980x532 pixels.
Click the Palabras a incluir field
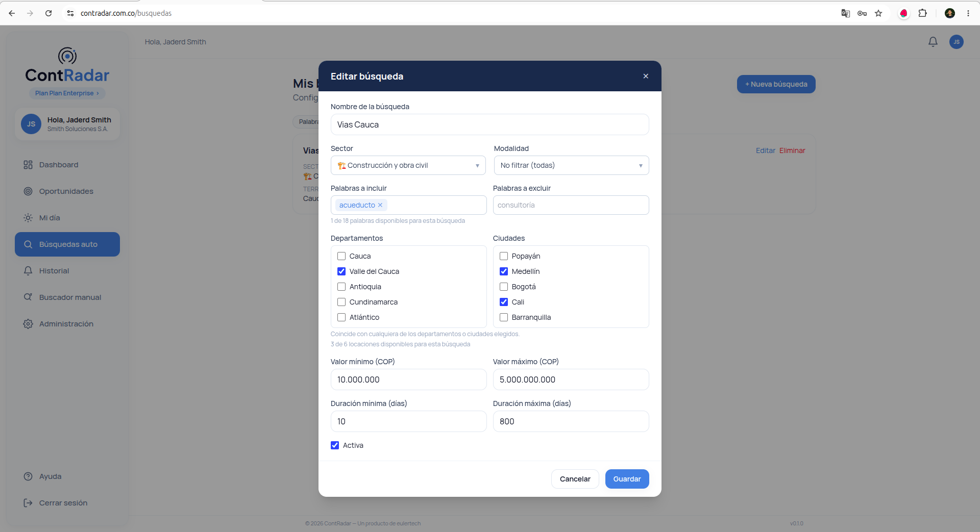(x=408, y=205)
